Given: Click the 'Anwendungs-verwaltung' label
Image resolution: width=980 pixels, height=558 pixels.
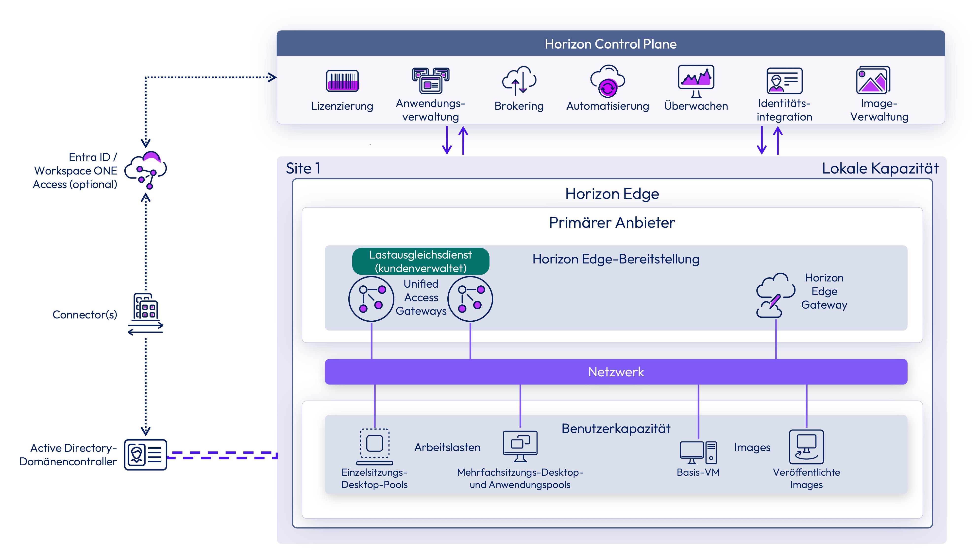Looking at the screenshot, I should click(430, 110).
